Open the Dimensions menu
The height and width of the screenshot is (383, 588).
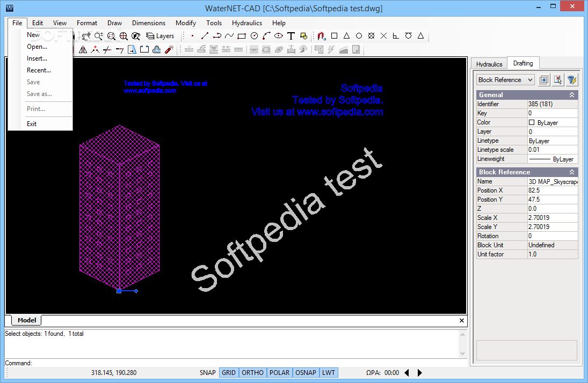click(x=149, y=23)
